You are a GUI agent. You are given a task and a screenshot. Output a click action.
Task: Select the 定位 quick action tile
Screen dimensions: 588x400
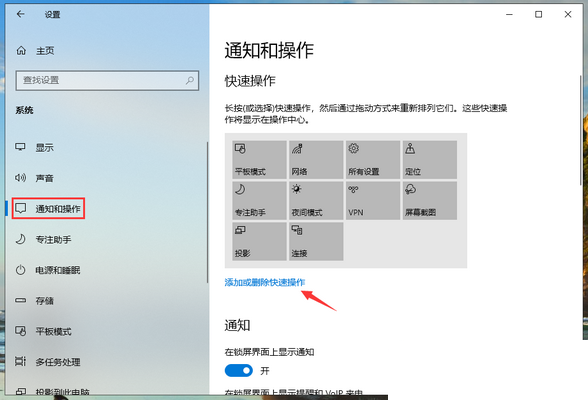pos(430,160)
